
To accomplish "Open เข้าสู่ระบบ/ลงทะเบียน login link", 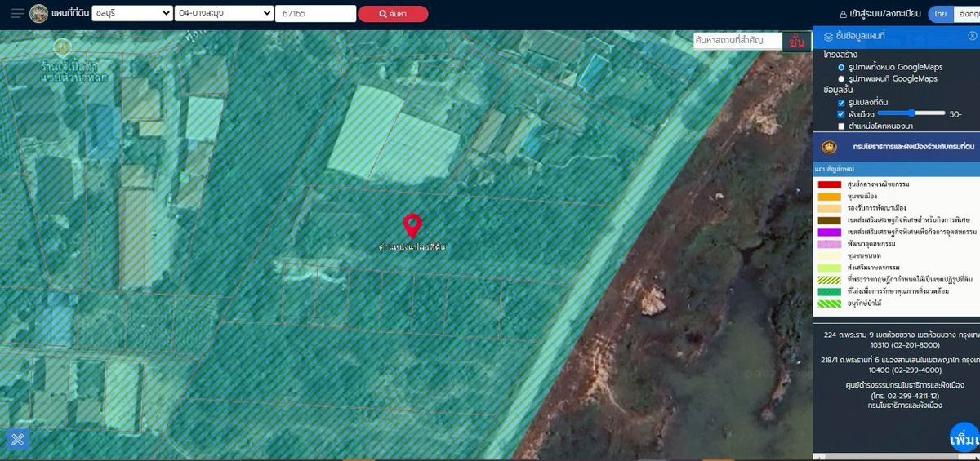I will [x=886, y=15].
